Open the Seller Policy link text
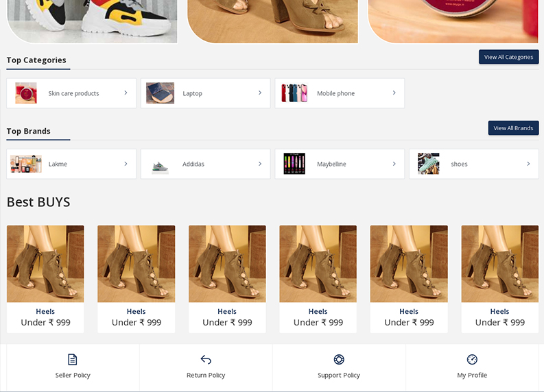544x392 pixels. pos(73,376)
